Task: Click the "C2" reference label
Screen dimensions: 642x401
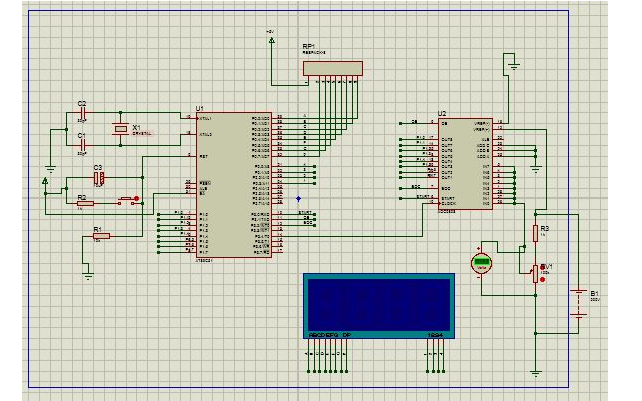Action: pos(82,104)
